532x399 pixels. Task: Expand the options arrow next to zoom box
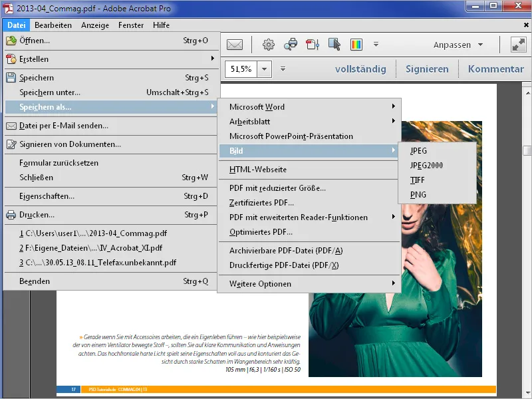tap(283, 69)
